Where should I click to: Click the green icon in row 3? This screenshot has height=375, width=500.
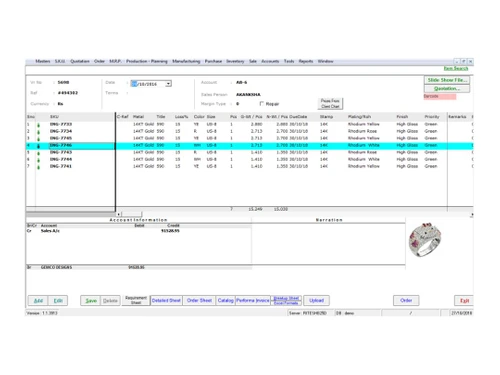(38, 139)
